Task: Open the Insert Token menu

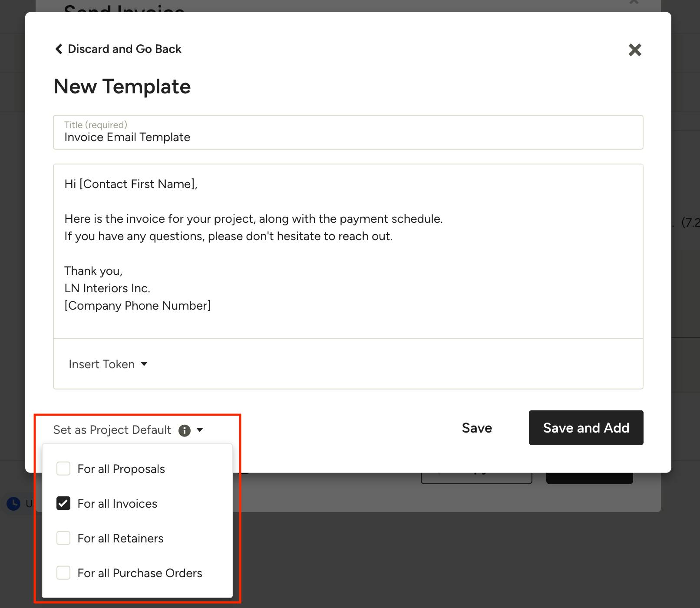Action: pos(108,364)
